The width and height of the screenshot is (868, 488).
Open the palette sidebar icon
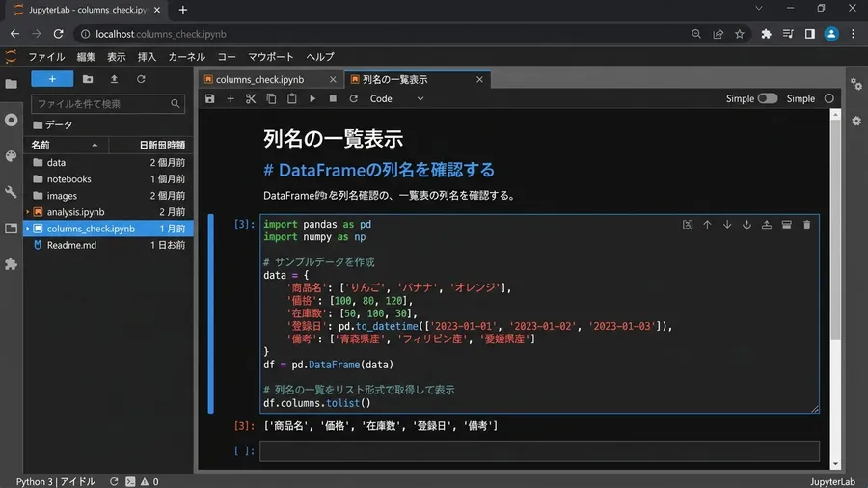click(11, 156)
